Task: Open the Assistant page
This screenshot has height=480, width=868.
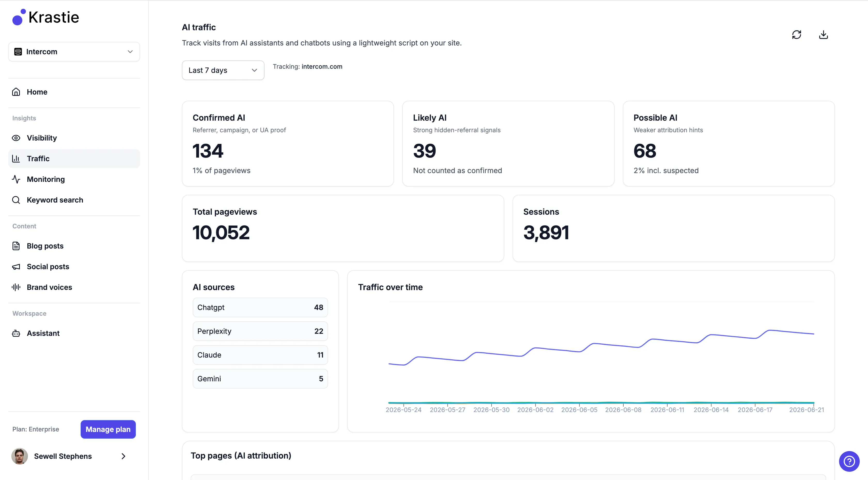Action: coord(74,333)
